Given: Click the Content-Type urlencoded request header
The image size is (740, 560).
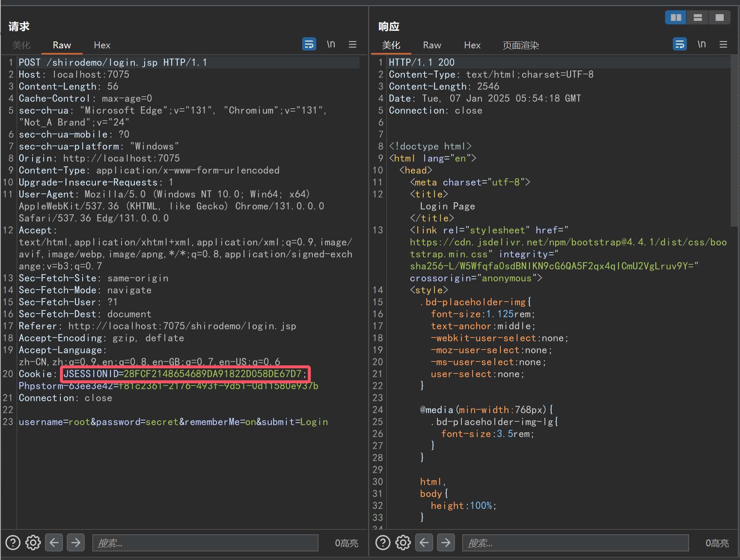Looking at the screenshot, I should 149,170.
